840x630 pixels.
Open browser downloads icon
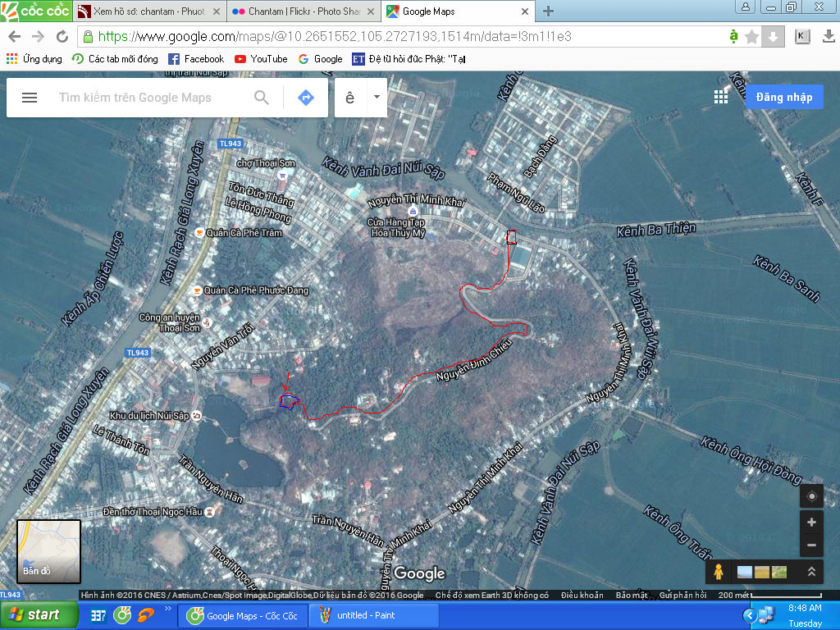[829, 36]
